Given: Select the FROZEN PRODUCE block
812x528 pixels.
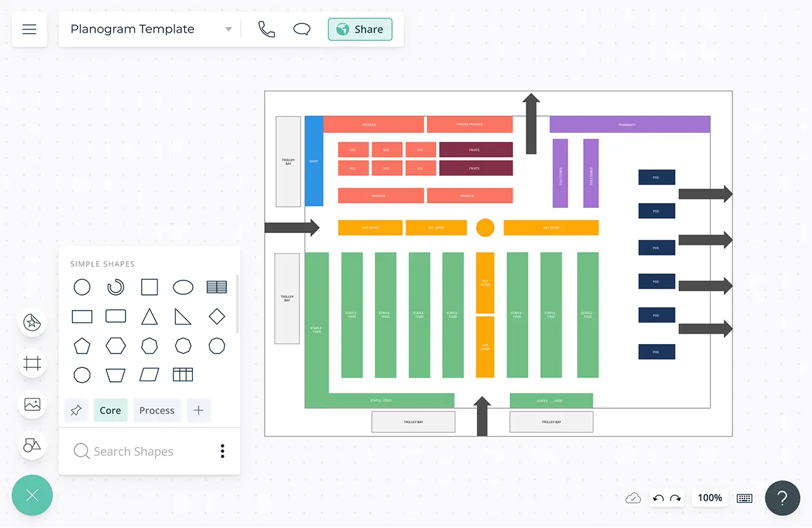Looking at the screenshot, I should click(470, 124).
